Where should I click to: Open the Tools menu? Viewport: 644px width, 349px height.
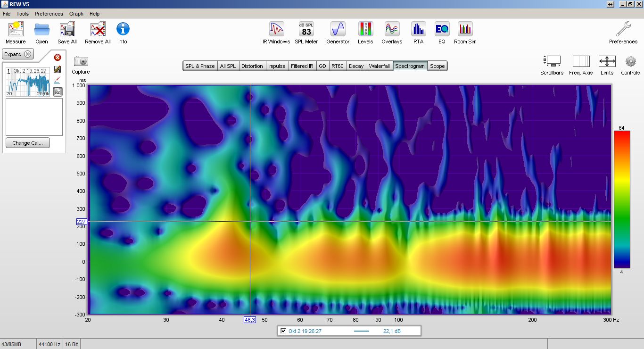click(23, 14)
